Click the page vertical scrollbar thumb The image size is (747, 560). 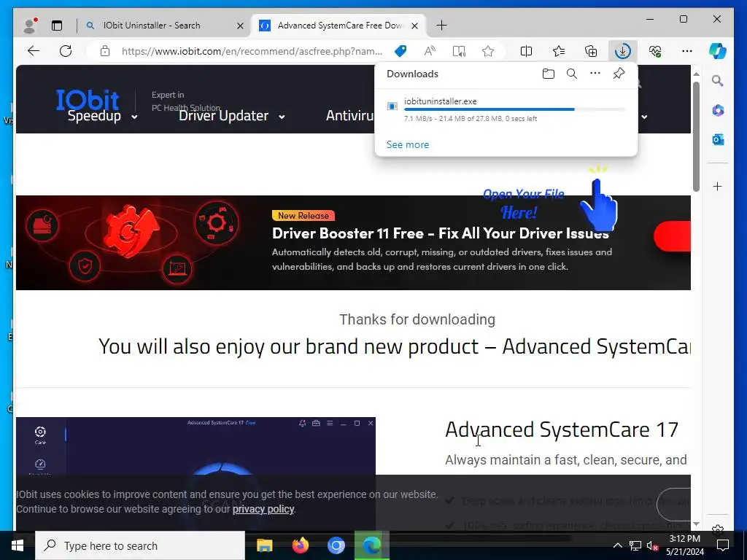coord(696,136)
